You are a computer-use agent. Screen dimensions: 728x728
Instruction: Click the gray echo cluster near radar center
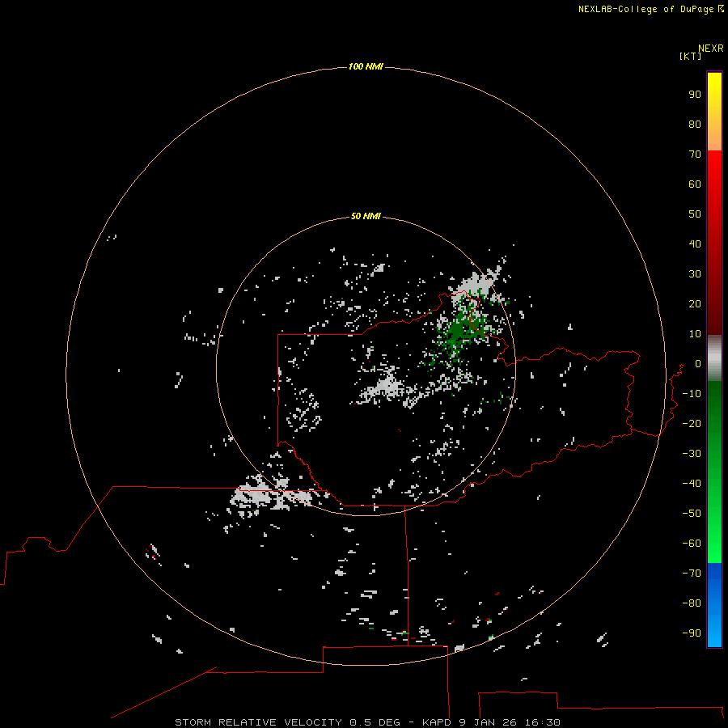click(x=385, y=387)
